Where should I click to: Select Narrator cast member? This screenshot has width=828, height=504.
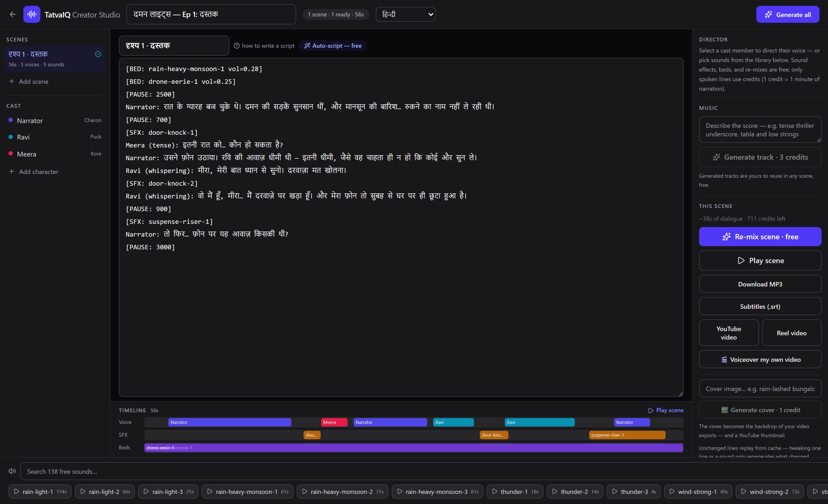click(55, 120)
